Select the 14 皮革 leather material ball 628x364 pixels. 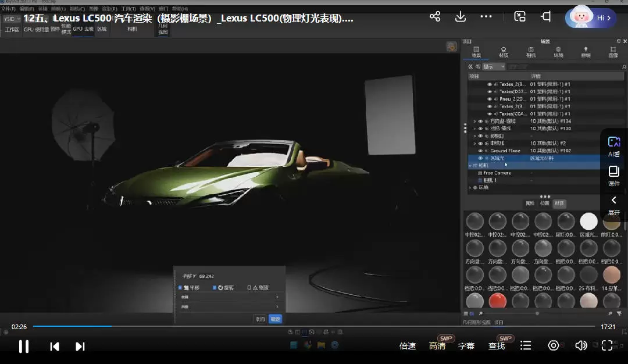pyautogui.click(x=611, y=275)
